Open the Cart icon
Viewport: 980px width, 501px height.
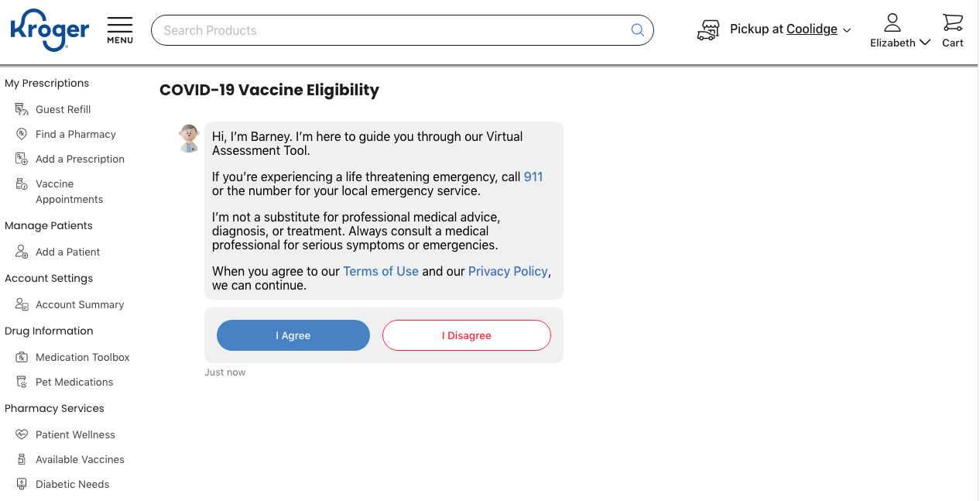pos(953,30)
